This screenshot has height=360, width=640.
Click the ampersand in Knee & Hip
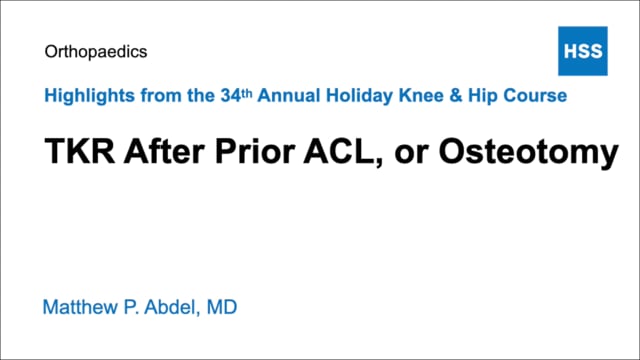[x=456, y=96]
